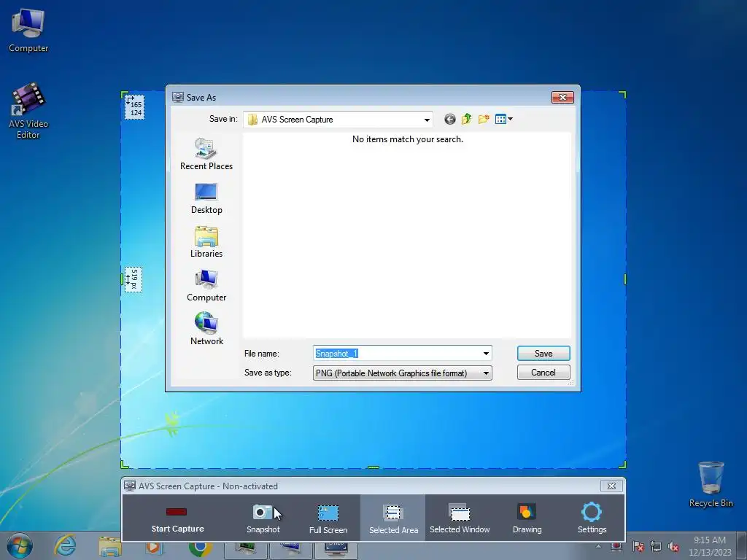747x560 pixels.
Task: Choose Selected Window capture mode
Action: 460,518
